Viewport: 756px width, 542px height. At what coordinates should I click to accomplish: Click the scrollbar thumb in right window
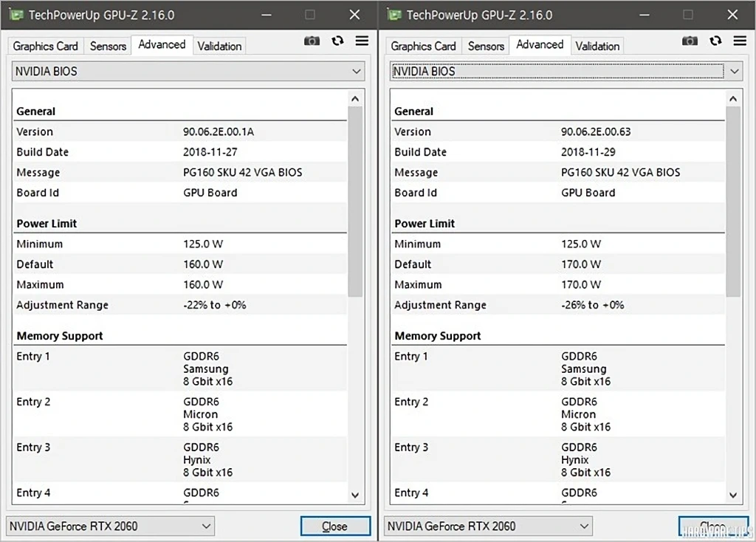pos(733,202)
